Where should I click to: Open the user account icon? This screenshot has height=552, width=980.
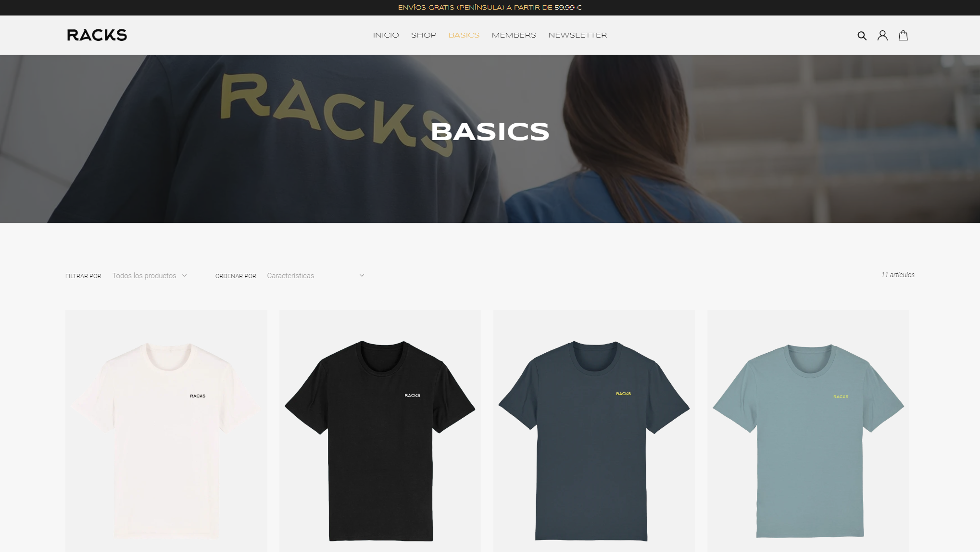point(882,36)
